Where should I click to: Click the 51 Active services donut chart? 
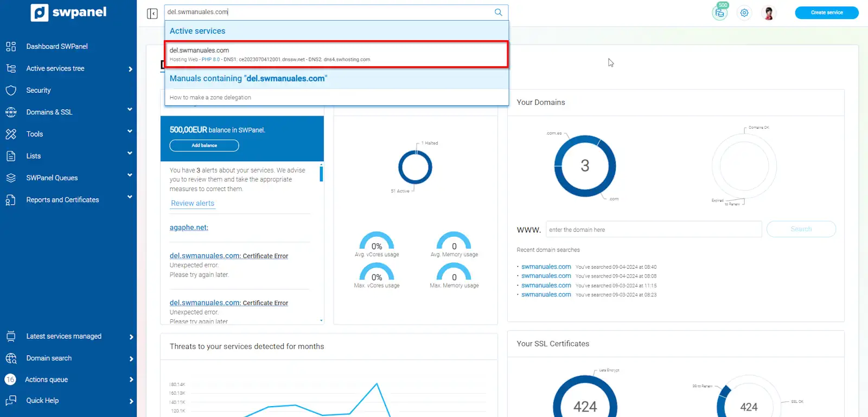[x=415, y=167]
